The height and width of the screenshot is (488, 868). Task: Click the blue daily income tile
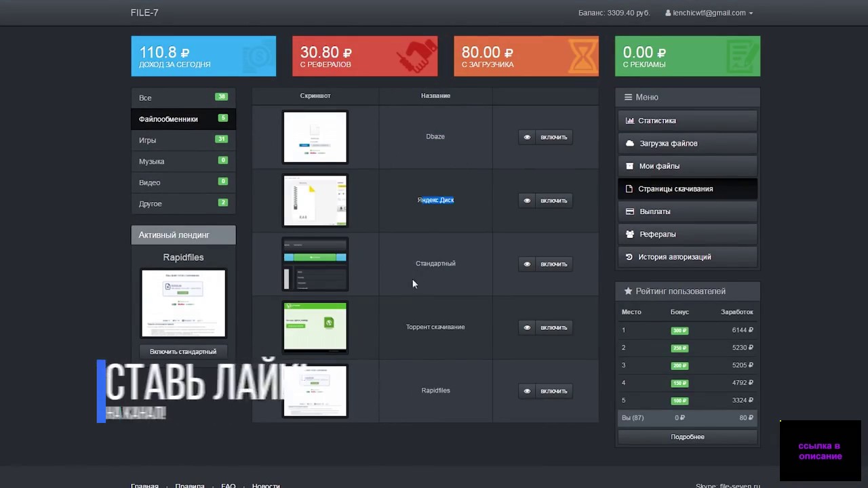coord(203,56)
